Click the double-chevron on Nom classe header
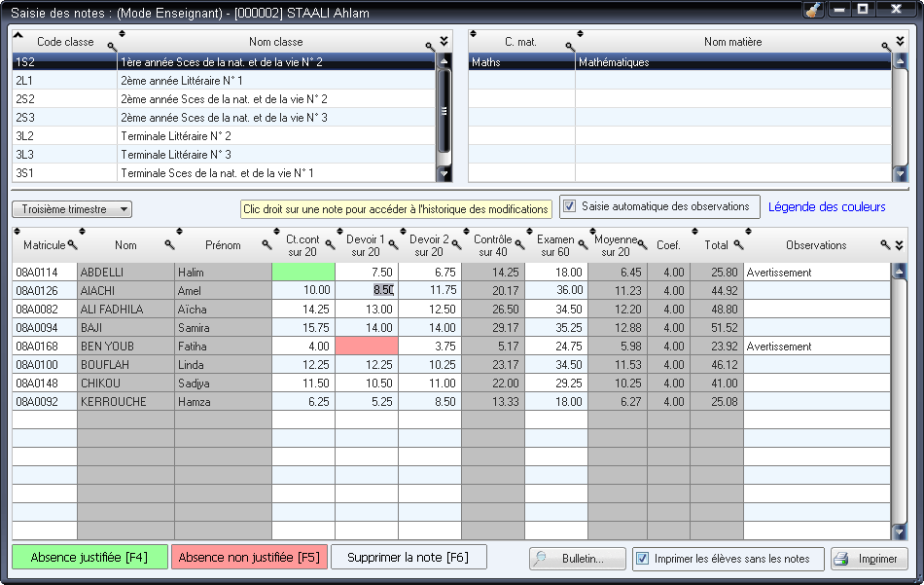 [443, 43]
